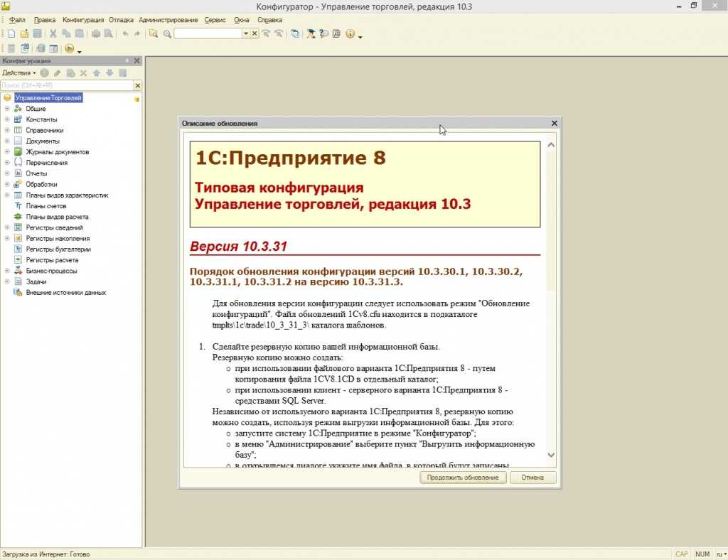Click the yellow info help icon

tap(350, 33)
